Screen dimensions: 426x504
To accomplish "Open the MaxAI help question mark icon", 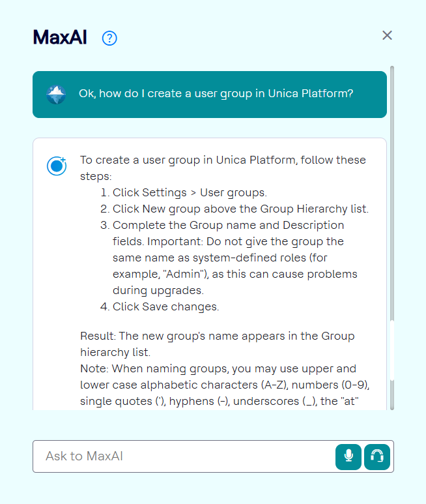I will click(109, 38).
